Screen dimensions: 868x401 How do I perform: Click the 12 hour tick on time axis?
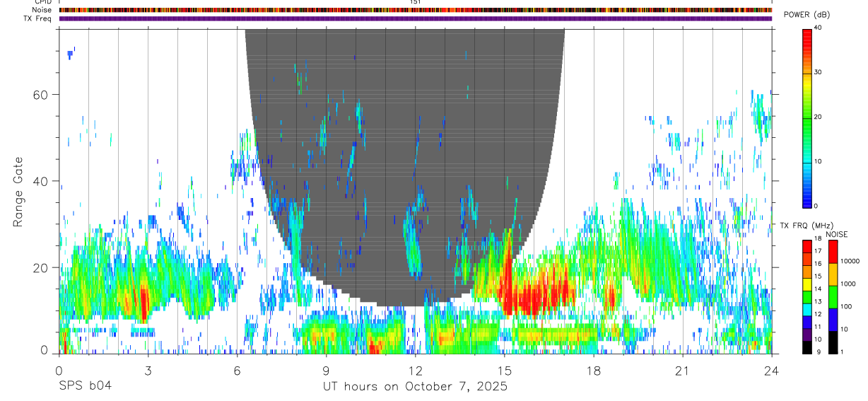415,371
